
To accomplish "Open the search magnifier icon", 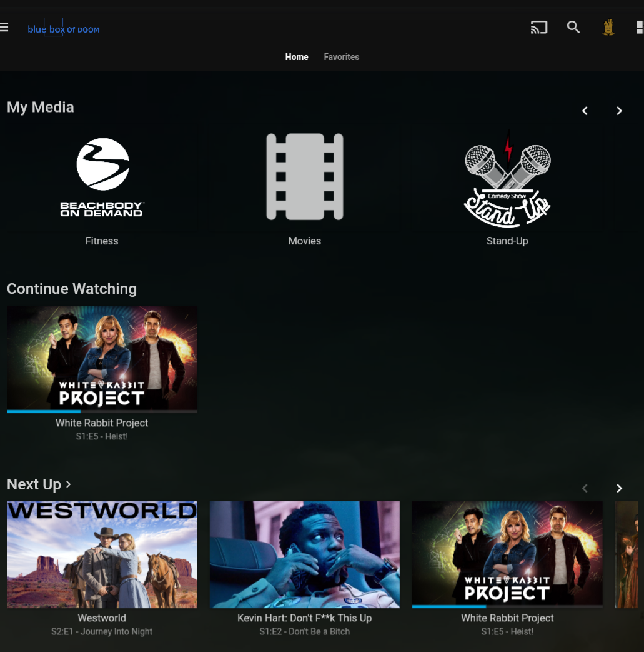I will 573,27.
